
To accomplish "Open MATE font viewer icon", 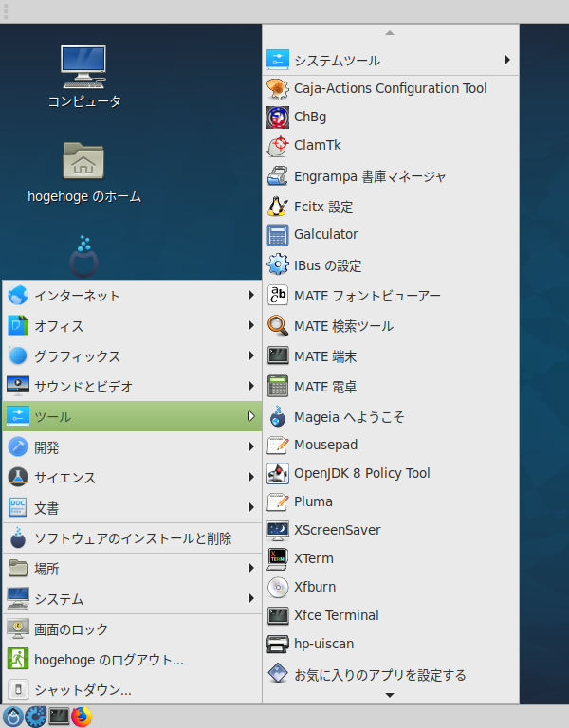I will point(278,296).
